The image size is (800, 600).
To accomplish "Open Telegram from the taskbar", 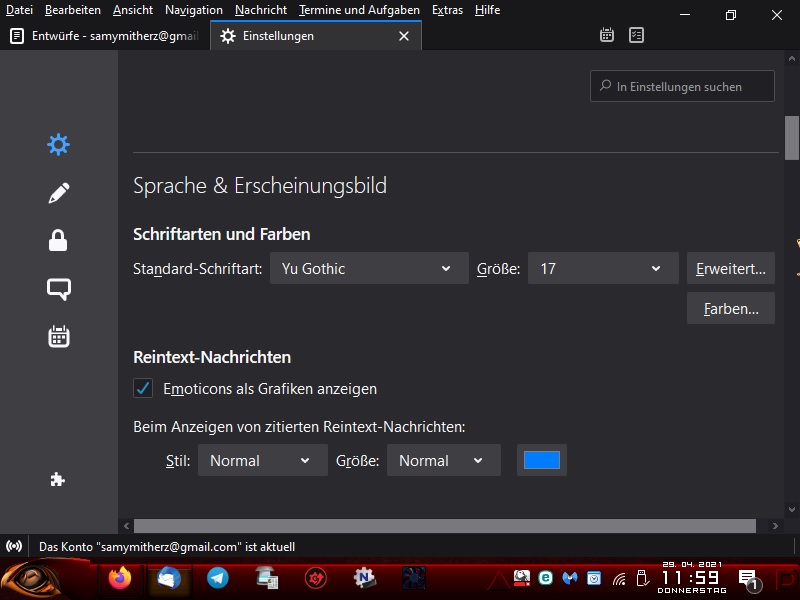I will (217, 578).
